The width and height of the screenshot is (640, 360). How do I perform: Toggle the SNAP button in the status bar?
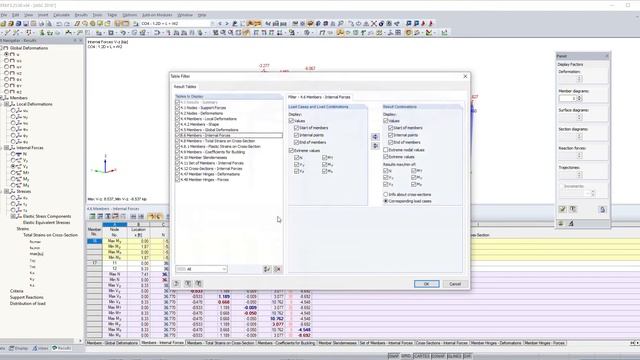393,356
